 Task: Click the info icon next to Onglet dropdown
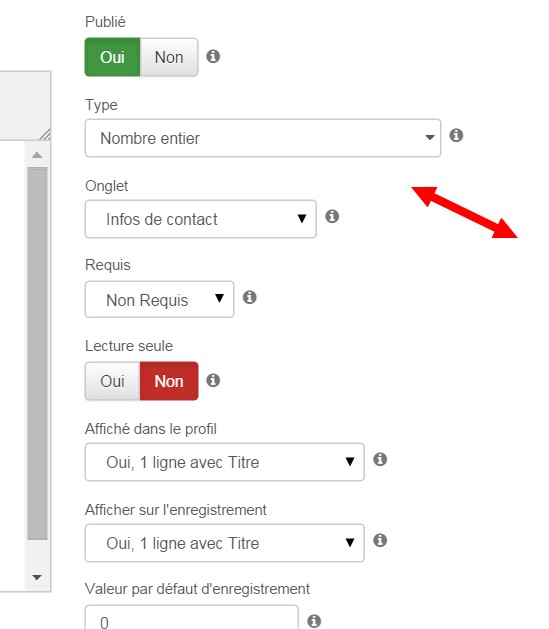click(332, 216)
